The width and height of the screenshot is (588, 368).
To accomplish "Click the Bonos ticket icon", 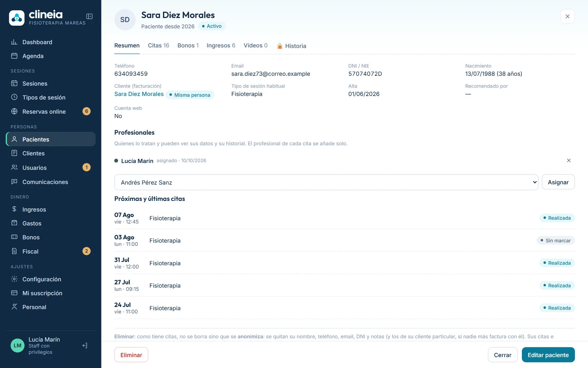I will pyautogui.click(x=14, y=237).
